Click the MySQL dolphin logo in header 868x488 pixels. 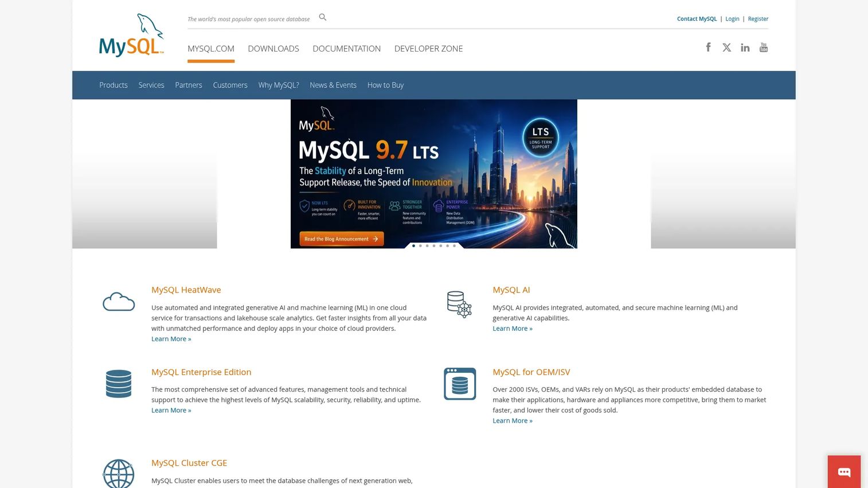pyautogui.click(x=131, y=36)
